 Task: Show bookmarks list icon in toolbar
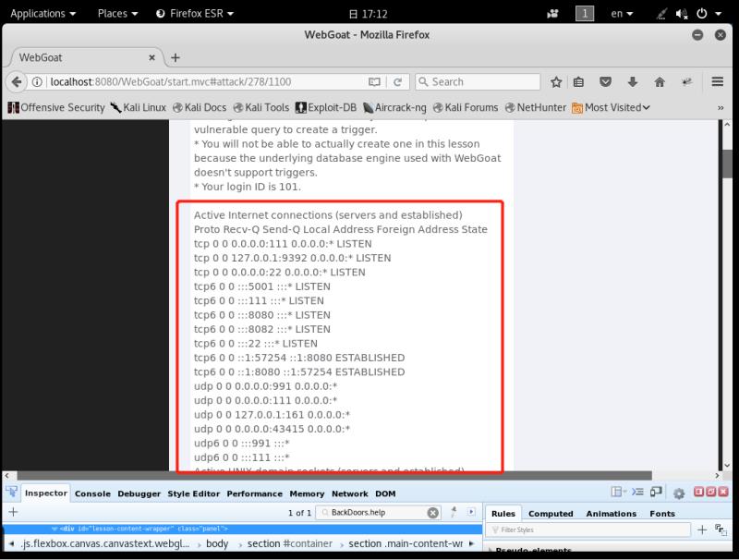579,82
